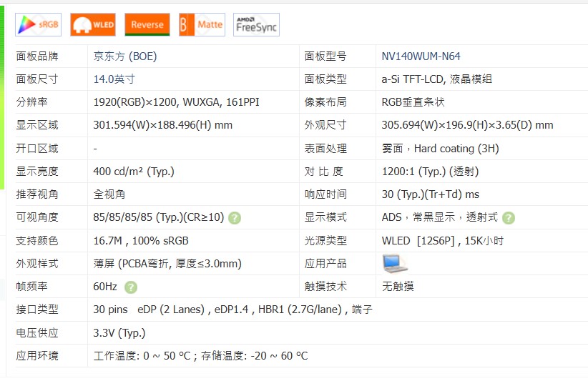Open the 京东方 (BOE) brand link
Image resolution: width=588 pixels, height=381 pixels.
coord(125,56)
